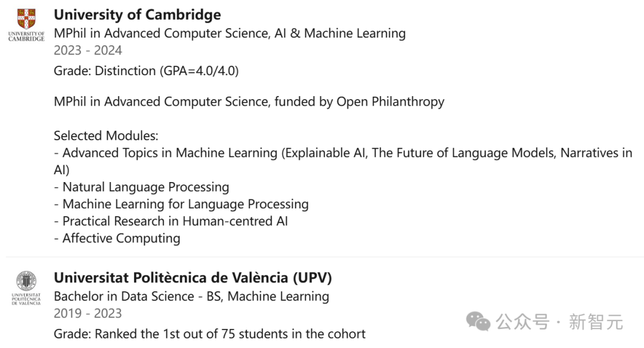
Task: Click the Bachelor in Data Science degree line
Action: (191, 296)
